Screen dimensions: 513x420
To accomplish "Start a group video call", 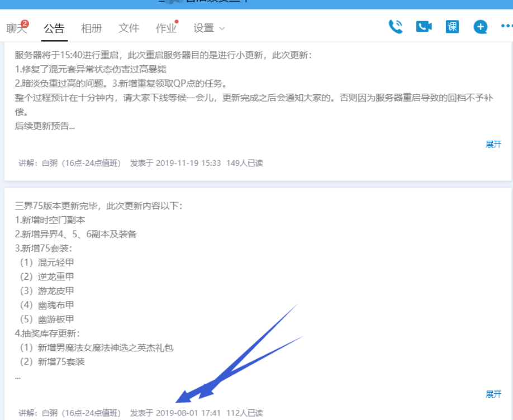I will (424, 26).
